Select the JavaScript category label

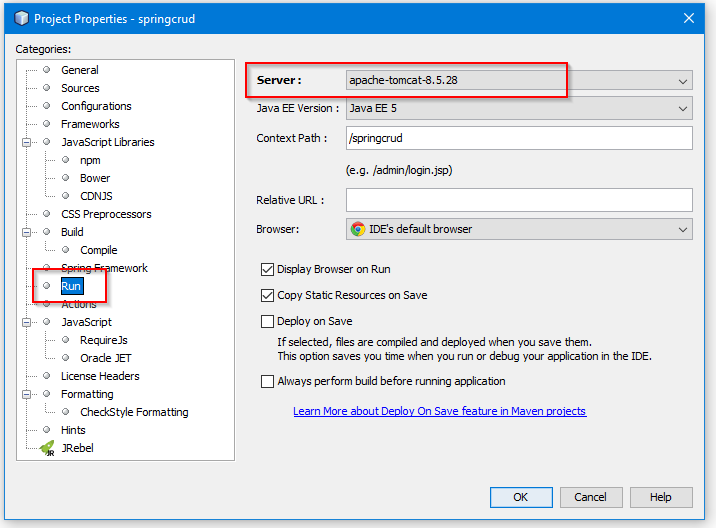[x=86, y=322]
